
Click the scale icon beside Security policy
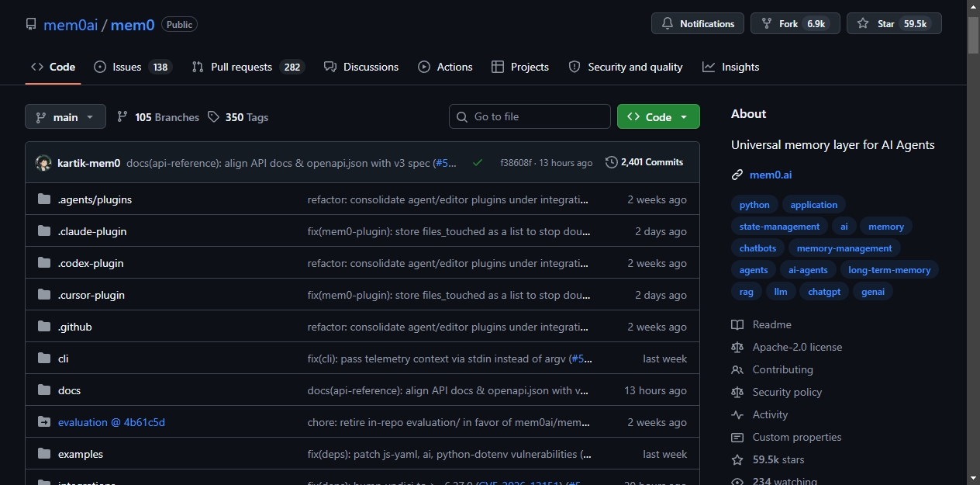[x=737, y=392]
